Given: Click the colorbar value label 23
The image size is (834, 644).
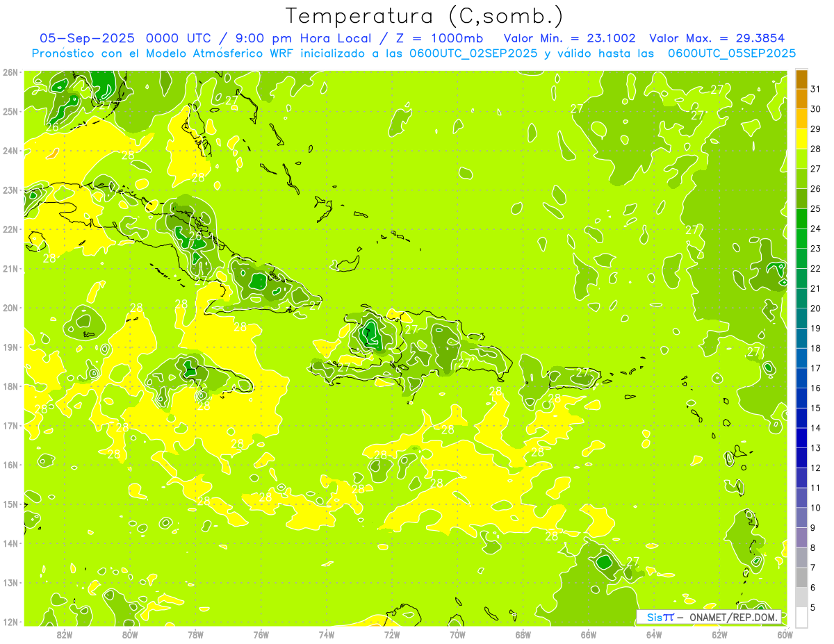Looking at the screenshot, I should (x=815, y=248).
